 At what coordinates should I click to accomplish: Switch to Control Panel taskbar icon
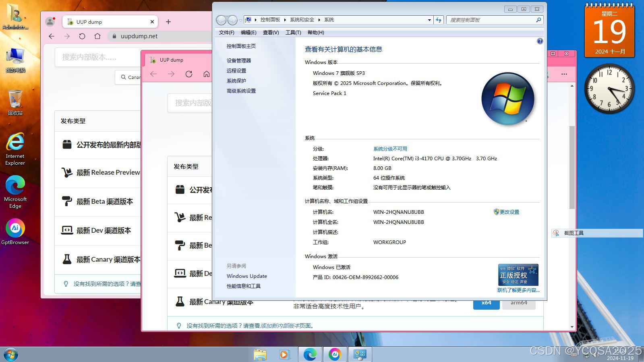[x=360, y=354]
